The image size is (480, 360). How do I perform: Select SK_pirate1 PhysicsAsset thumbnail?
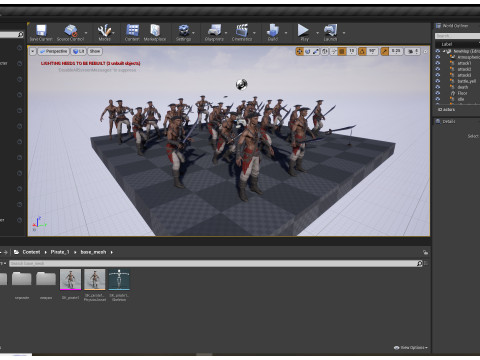tap(95, 279)
